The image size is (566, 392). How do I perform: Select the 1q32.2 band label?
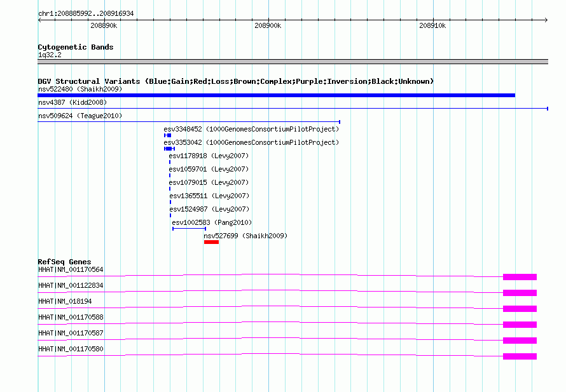coord(50,55)
